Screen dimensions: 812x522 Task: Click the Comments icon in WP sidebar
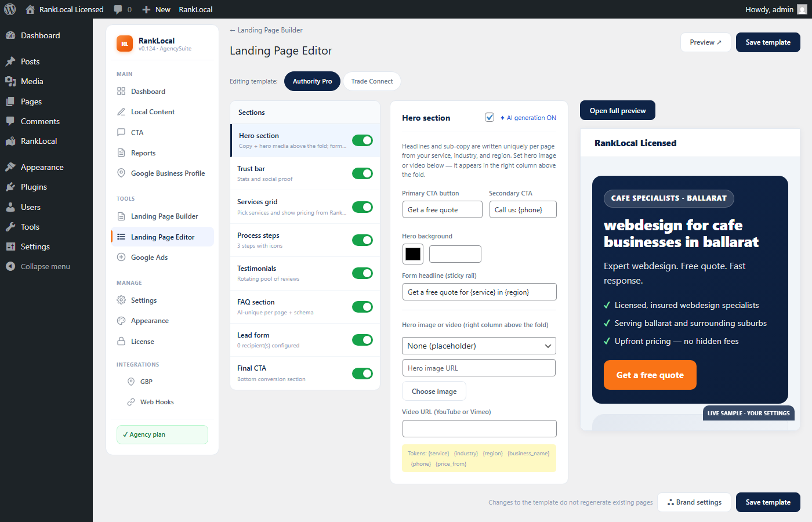[10, 121]
